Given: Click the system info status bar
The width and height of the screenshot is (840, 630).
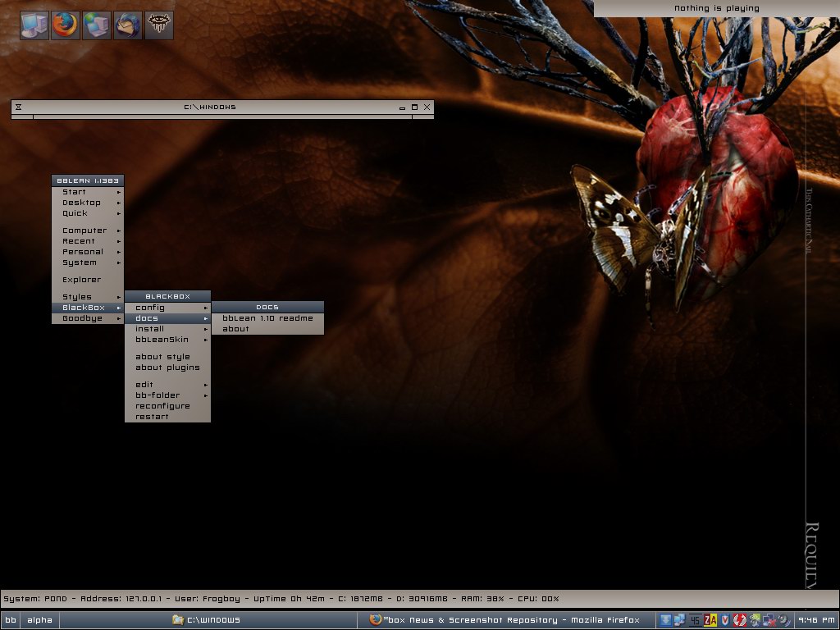Looking at the screenshot, I should (x=420, y=599).
